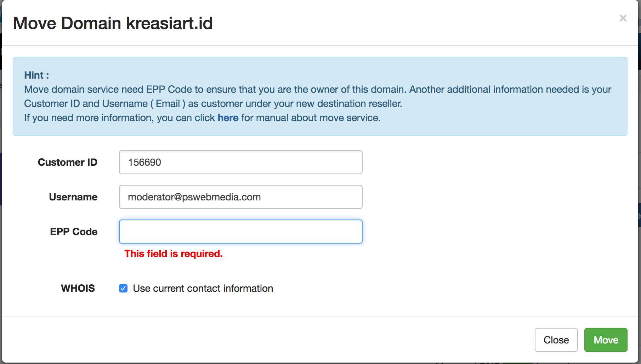Focus the Username email field
Viewport: 641px width, 364px height.
tap(240, 197)
